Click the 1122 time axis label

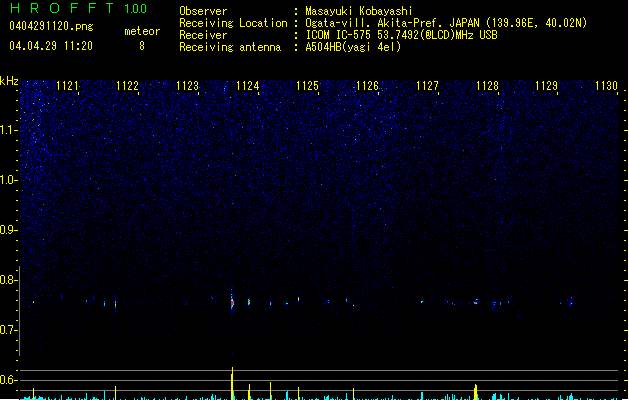coord(127,86)
